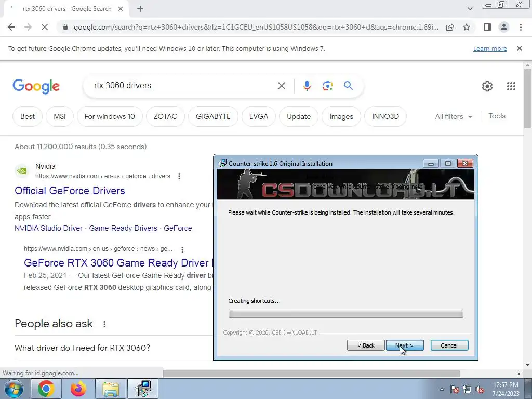Viewport: 532px width, 399px height.
Task: Open a new Chrome tab
Action: click(140, 9)
